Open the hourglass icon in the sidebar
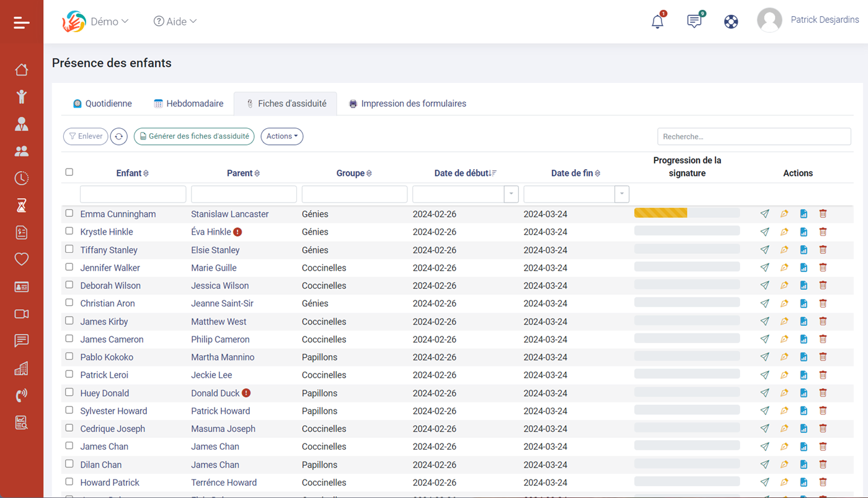Screen dimensions: 868x498 point(22,205)
